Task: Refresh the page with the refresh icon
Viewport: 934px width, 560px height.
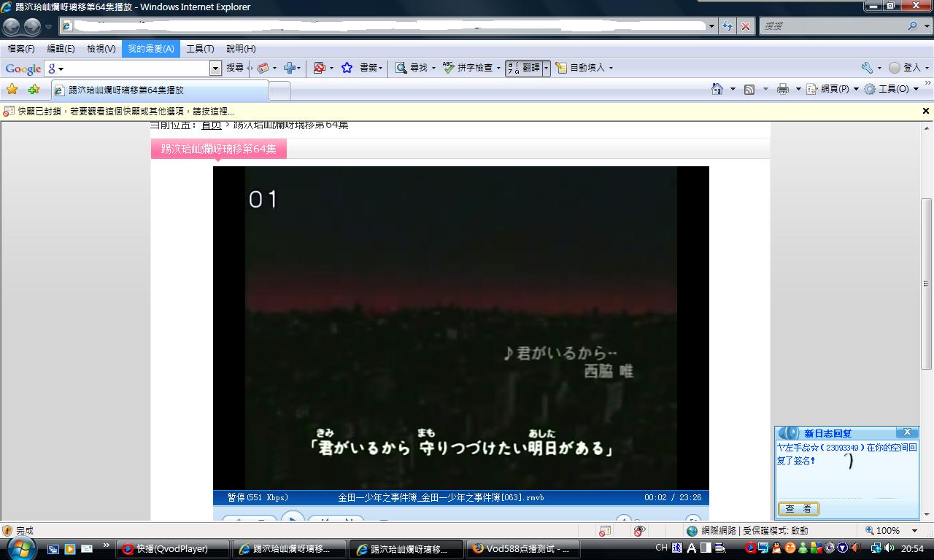Action: (727, 26)
